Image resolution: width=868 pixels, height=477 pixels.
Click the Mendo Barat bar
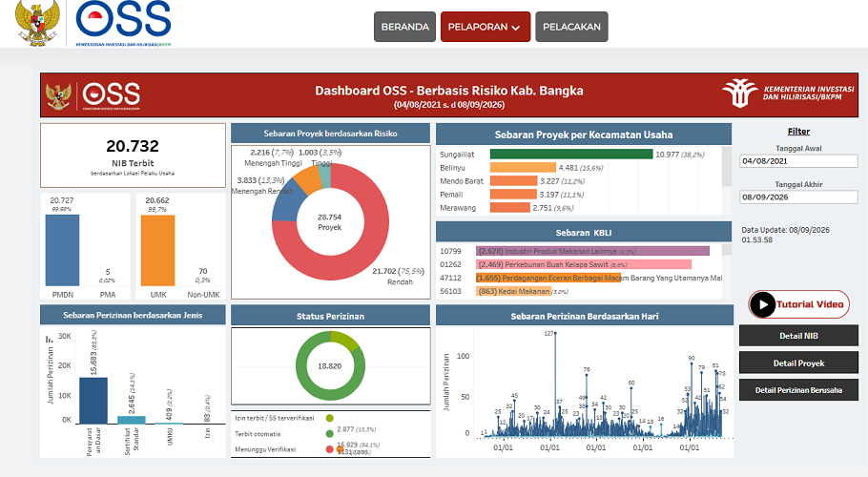coord(513,181)
